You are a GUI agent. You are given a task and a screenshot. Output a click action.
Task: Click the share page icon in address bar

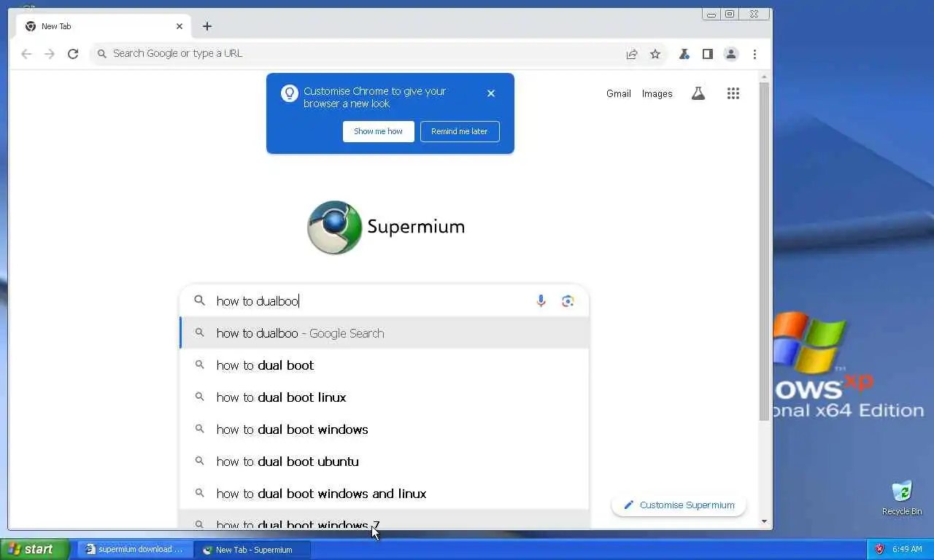click(x=632, y=54)
